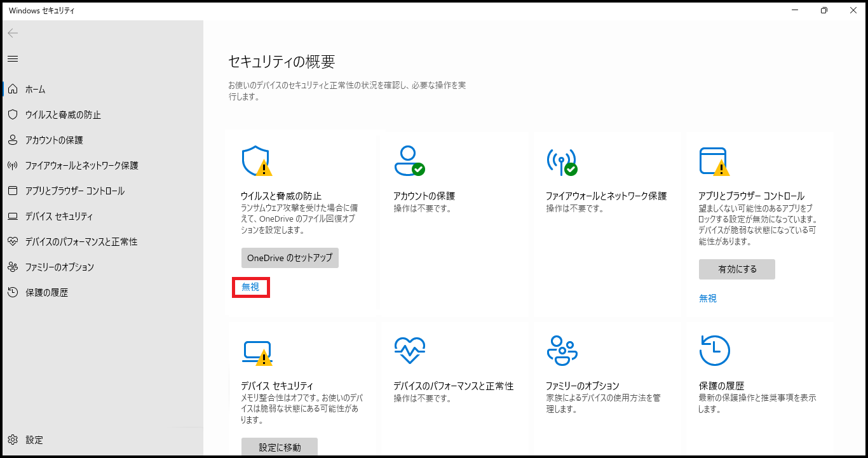Select デバイスのパフォーマンスと正常性 in the sidebar
868x458 pixels.
point(81,242)
